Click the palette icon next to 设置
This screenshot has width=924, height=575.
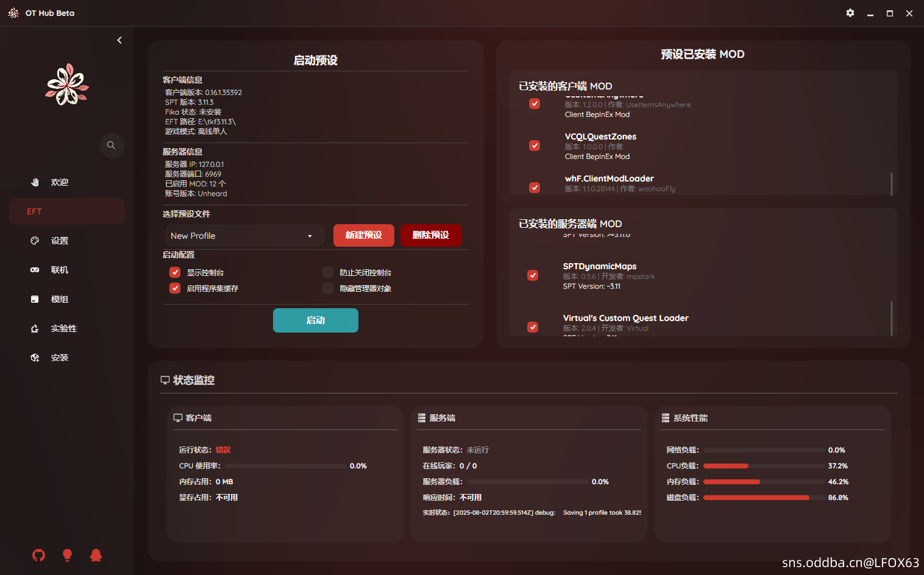[35, 241]
